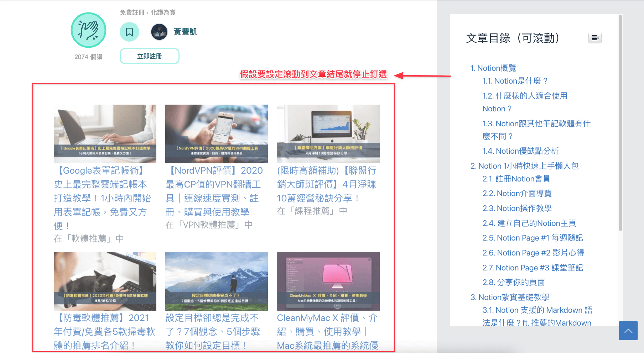Click the table of contents scrollbar
The image size is (644, 353).
(x=620, y=123)
